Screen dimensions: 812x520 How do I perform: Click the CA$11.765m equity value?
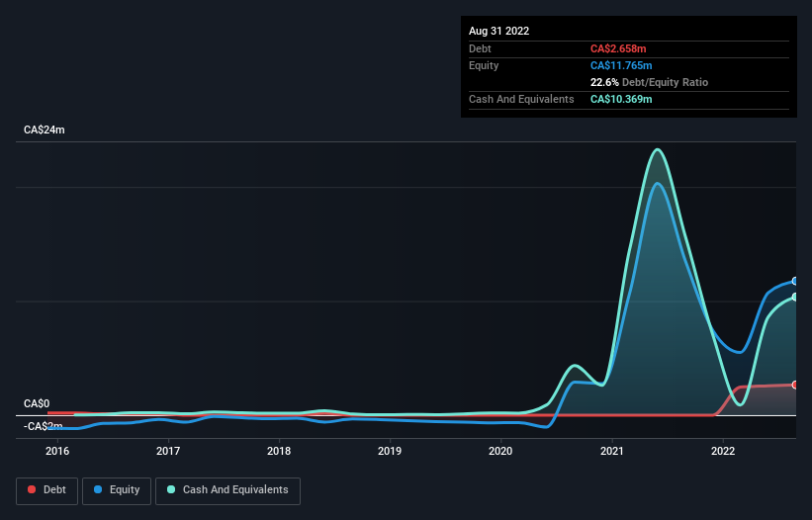tap(621, 65)
